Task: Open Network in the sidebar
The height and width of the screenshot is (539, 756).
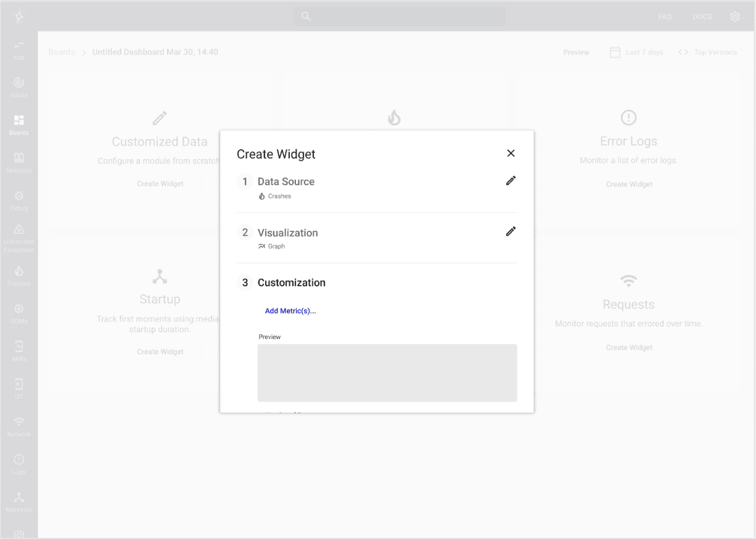Action: pos(19,427)
